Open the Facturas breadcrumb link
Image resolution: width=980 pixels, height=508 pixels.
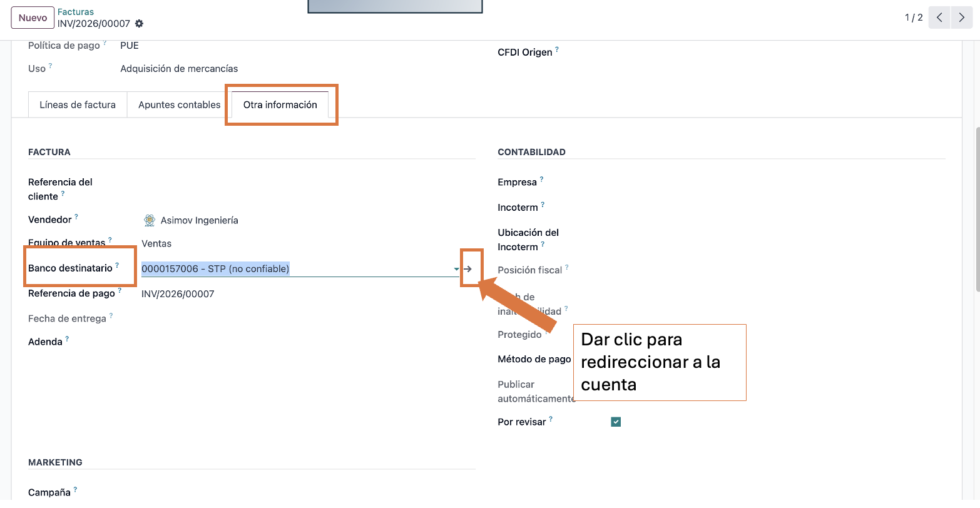pyautogui.click(x=76, y=12)
